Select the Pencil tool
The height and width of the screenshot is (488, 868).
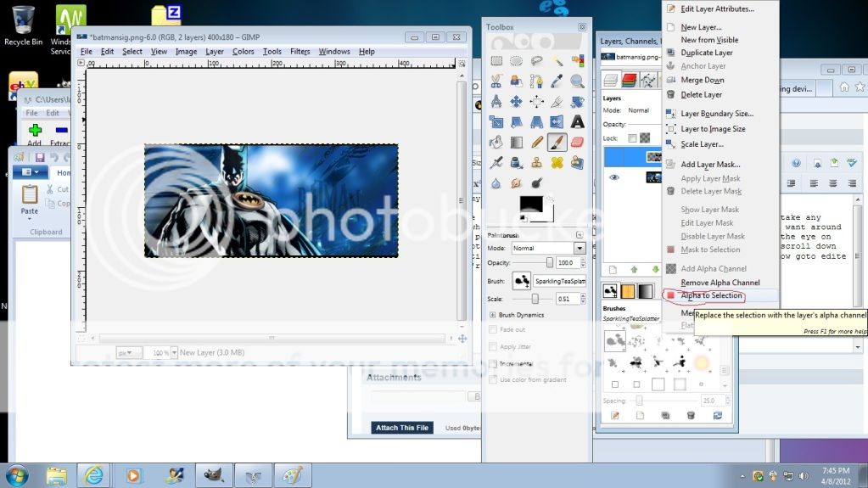coord(536,143)
